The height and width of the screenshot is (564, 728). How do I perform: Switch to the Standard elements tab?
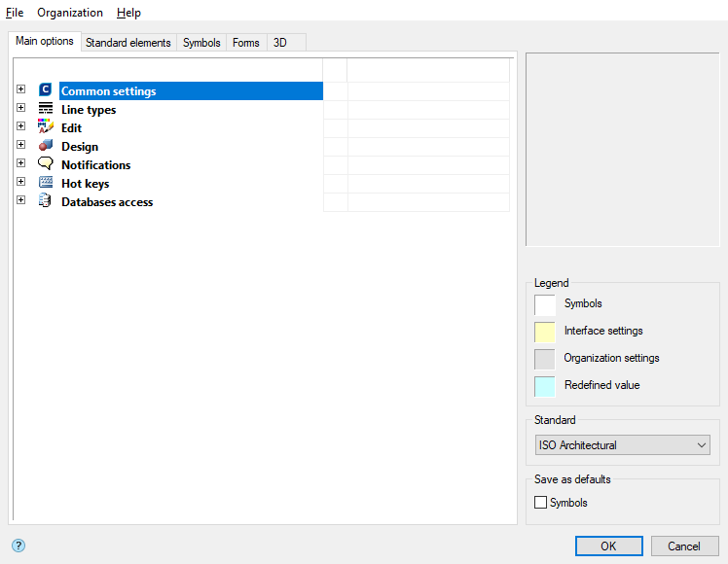(128, 43)
